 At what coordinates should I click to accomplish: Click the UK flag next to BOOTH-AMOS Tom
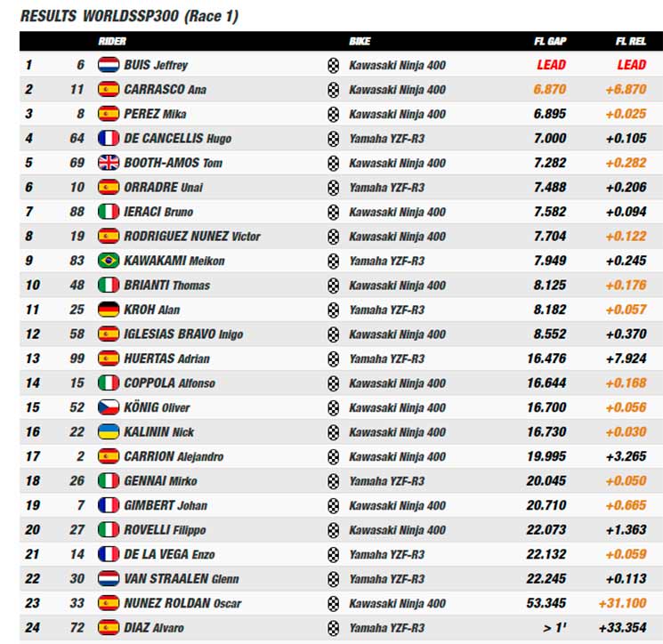click(109, 163)
